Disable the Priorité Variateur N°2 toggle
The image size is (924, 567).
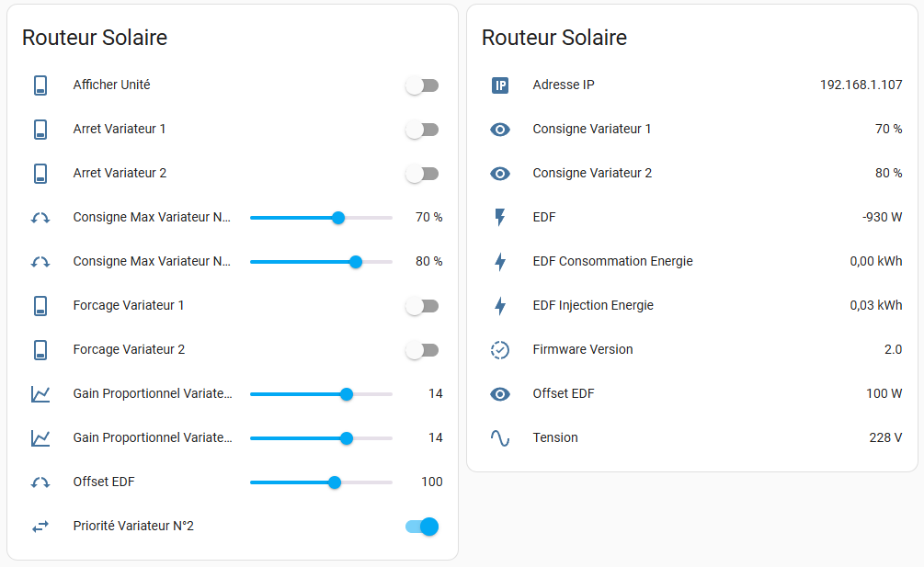(x=422, y=527)
